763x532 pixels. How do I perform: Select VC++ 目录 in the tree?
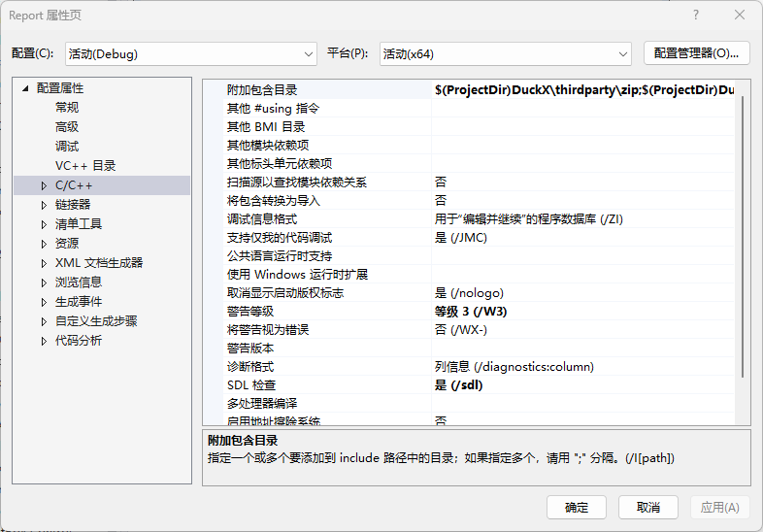click(x=85, y=166)
